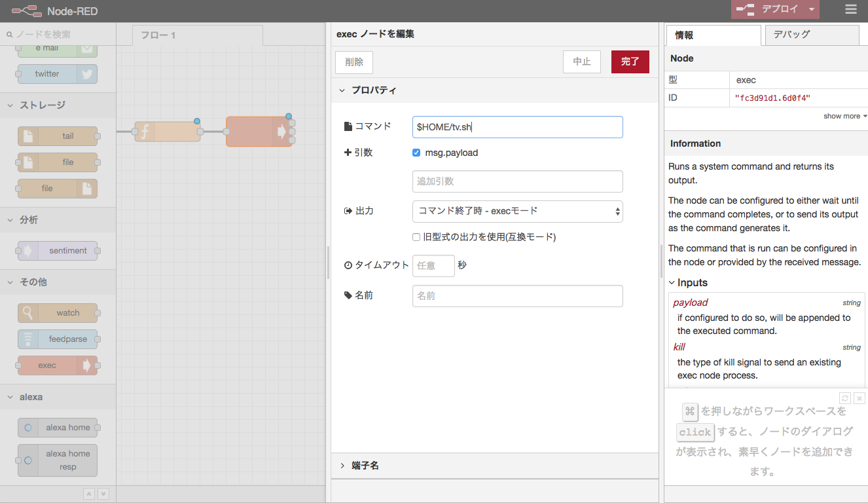The width and height of the screenshot is (868, 503).
Task: Click the function node output port
Action: click(200, 132)
